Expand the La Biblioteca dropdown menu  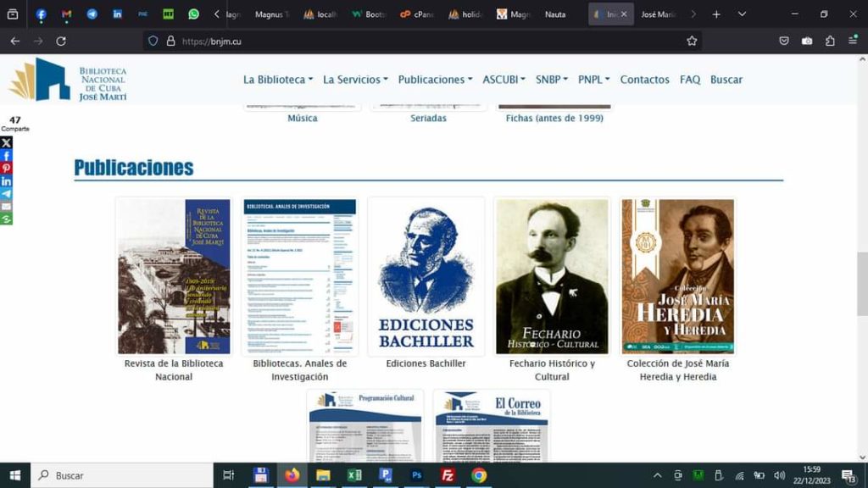click(x=278, y=80)
